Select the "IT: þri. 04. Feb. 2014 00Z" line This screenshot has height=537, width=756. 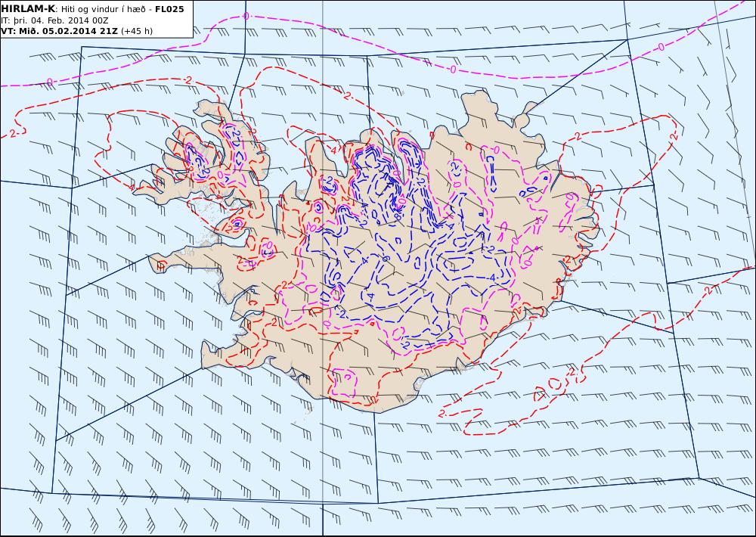point(54,20)
